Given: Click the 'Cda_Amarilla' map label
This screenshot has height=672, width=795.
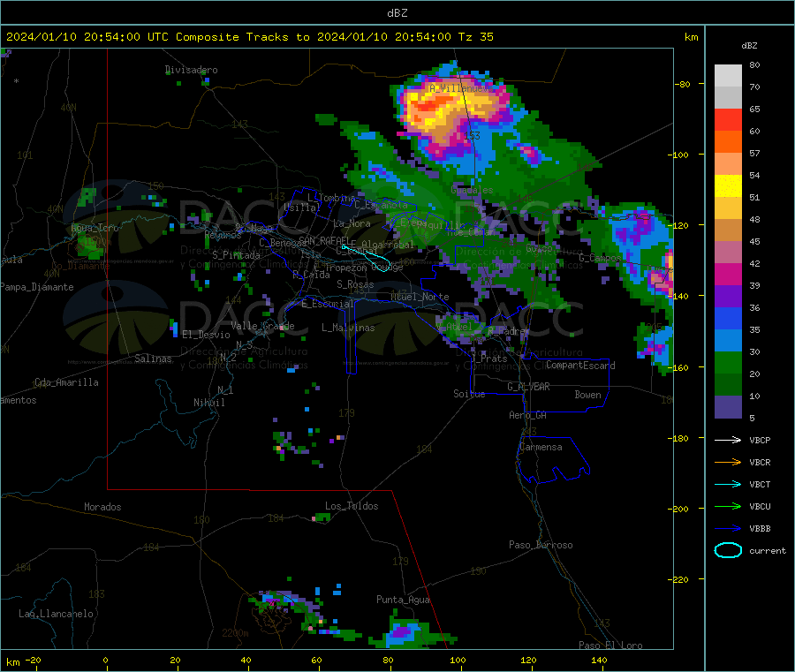Looking at the screenshot, I should pos(66,382).
